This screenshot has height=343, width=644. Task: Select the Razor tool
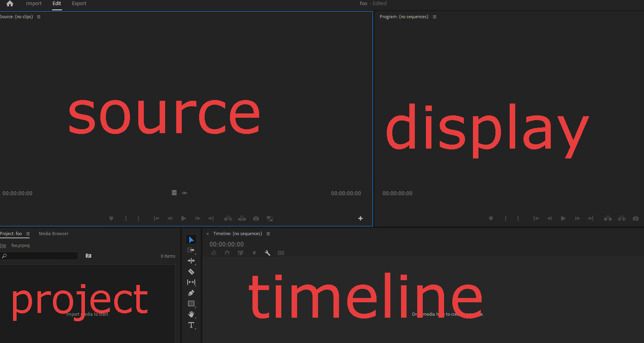(191, 271)
